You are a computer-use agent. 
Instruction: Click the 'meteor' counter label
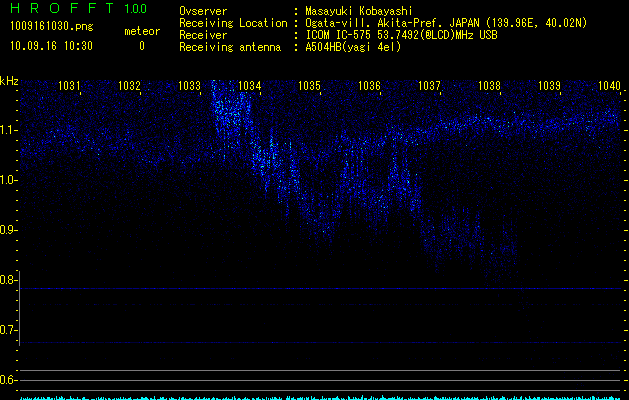(x=142, y=31)
